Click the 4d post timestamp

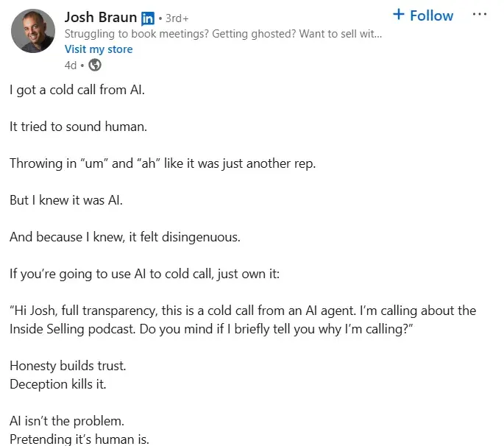click(x=71, y=65)
